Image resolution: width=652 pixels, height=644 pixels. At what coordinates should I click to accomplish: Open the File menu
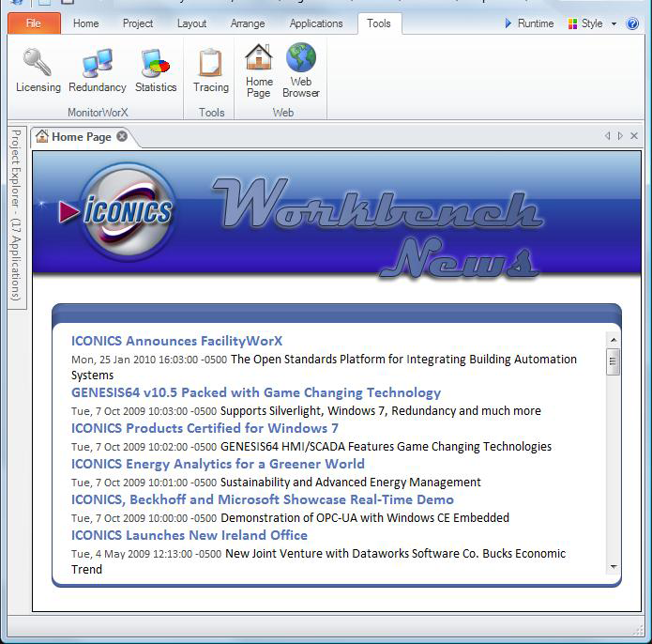(34, 23)
